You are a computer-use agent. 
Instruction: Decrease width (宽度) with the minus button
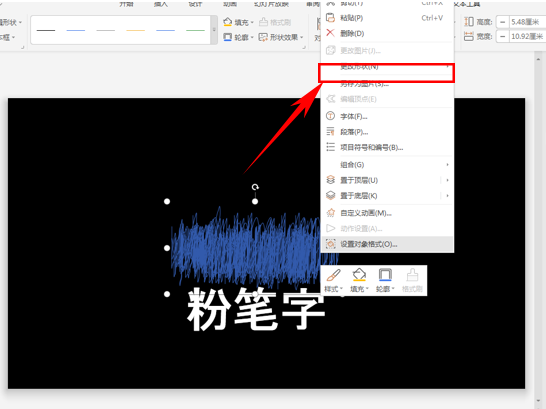click(x=502, y=36)
